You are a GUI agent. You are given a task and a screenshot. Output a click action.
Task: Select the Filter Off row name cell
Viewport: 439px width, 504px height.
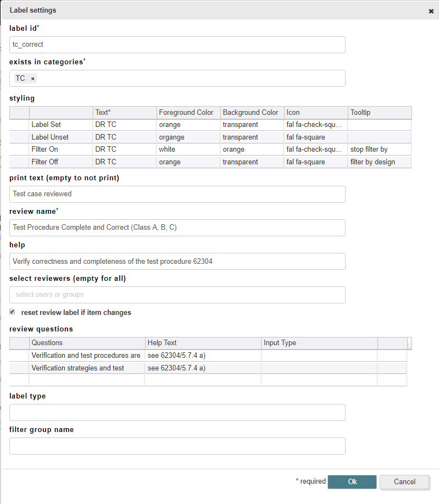[61, 162]
